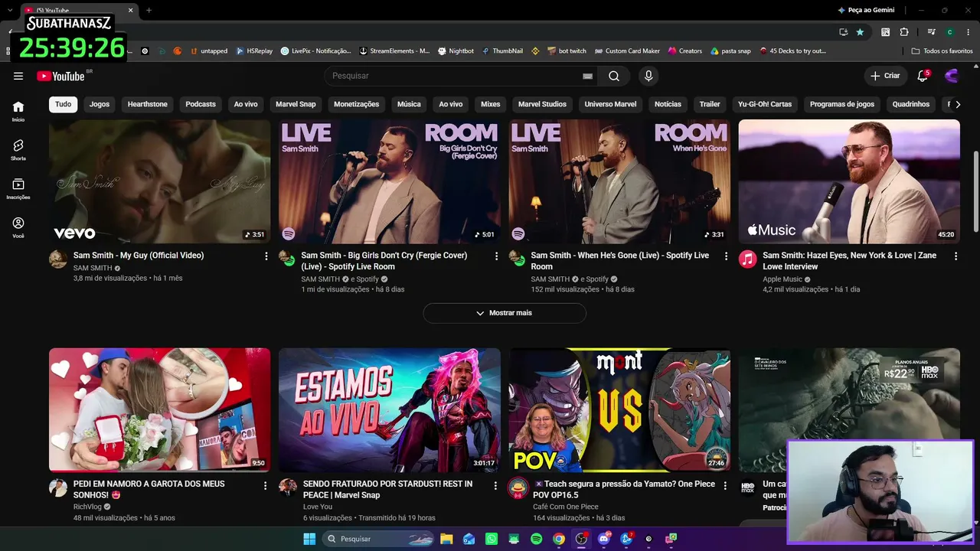Open the Café Com One Piece channel avatar
Screen dimensions: 980x551
pos(518,488)
